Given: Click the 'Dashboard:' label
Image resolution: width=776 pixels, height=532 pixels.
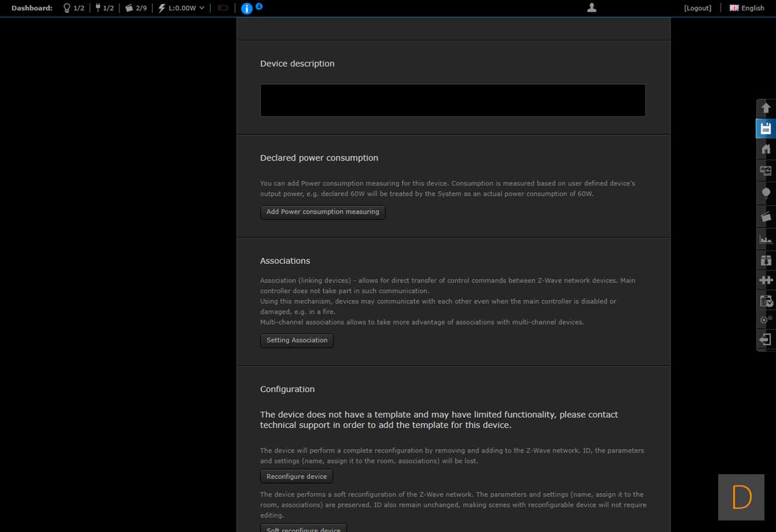Looking at the screenshot, I should point(32,8).
